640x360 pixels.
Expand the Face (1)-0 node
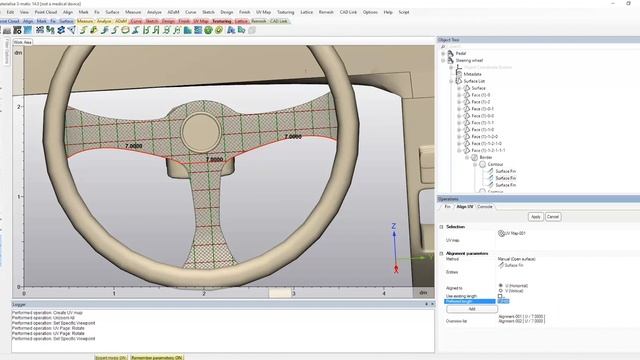(x=459, y=95)
